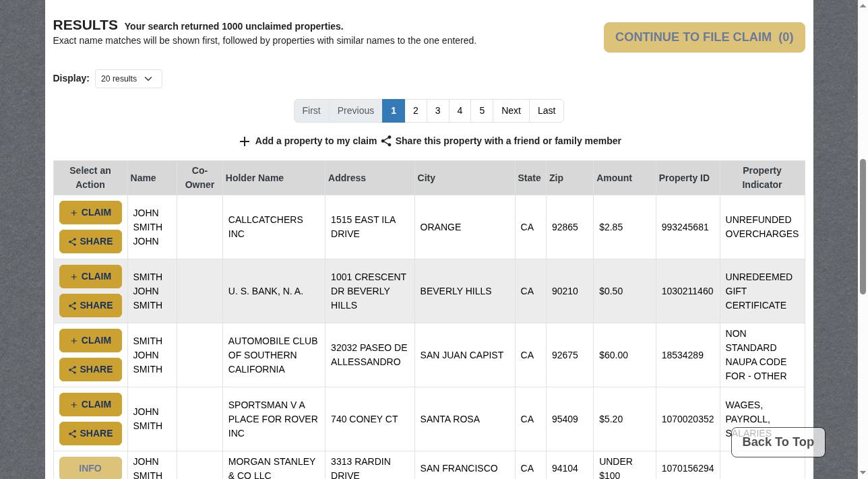868x479 pixels.
Task: Open the Display results count dropdown
Action: coord(128,79)
